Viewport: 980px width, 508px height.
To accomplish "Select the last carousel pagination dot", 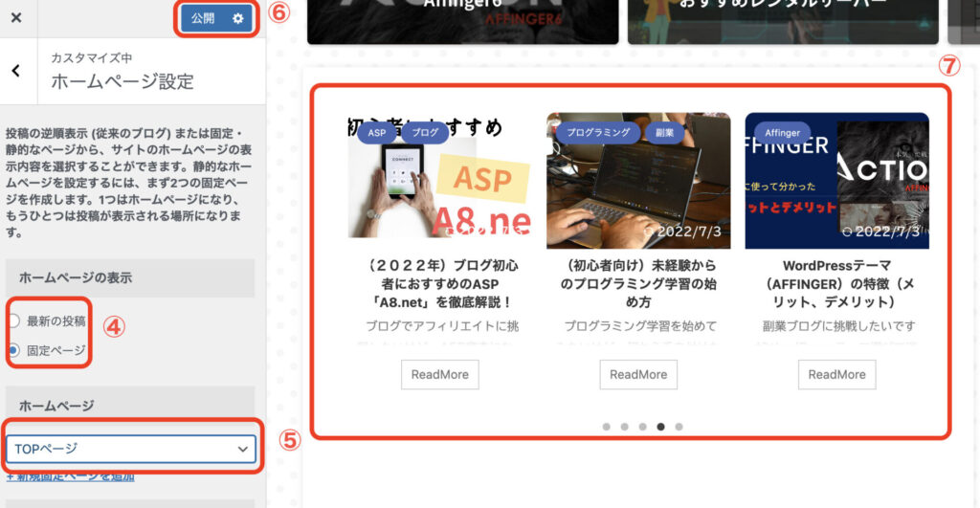I will [x=679, y=427].
